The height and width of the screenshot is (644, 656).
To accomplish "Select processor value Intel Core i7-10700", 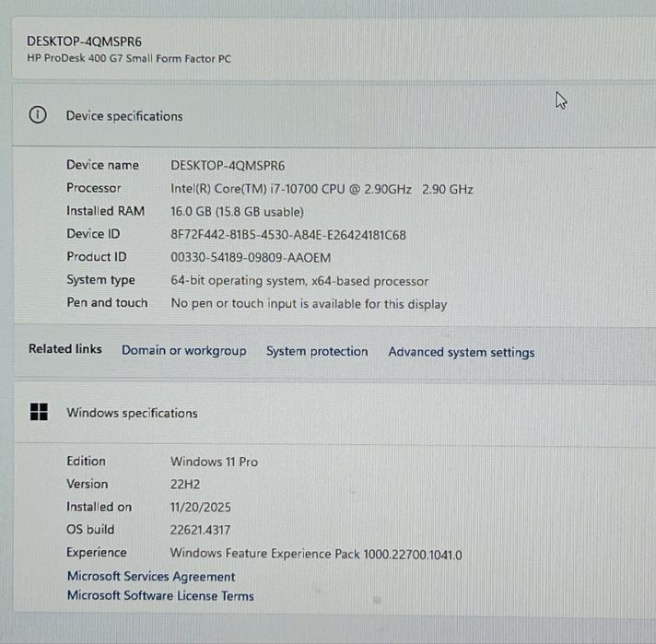I will point(322,189).
